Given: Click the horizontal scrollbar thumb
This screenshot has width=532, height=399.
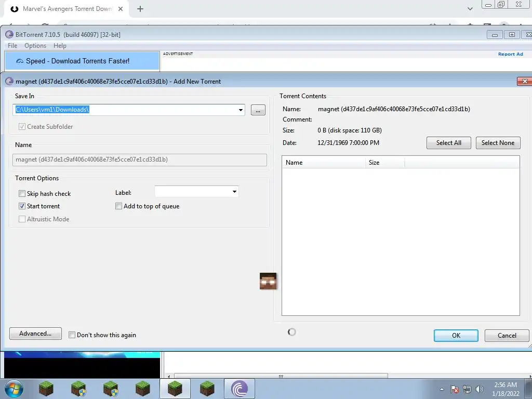Looking at the screenshot, I should click(281, 376).
